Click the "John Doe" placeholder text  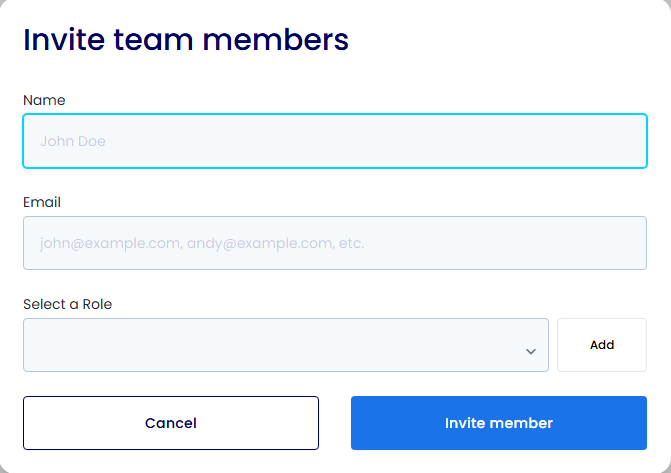(x=73, y=141)
